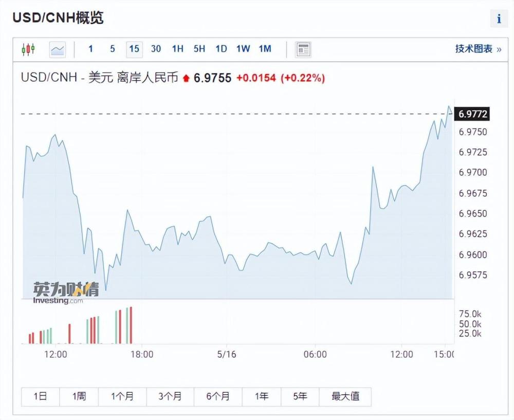Select the 5 minute interval
Viewport: 514px width, 420px height.
coord(113,49)
